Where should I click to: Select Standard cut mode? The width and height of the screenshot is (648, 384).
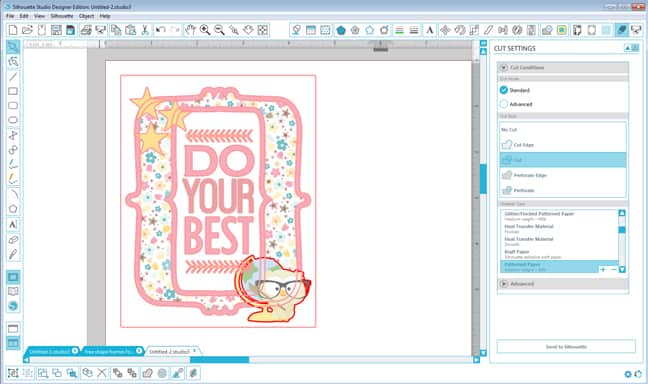click(x=503, y=90)
